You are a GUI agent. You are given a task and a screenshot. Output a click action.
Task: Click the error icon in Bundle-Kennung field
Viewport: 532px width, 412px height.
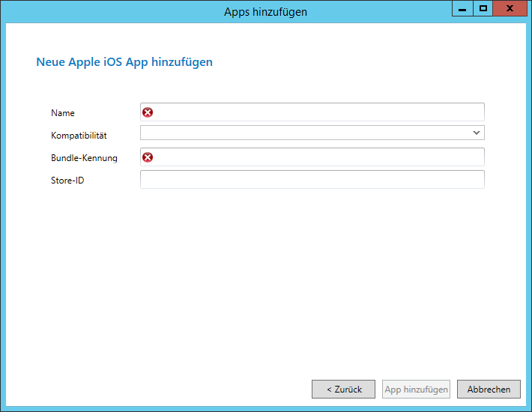point(148,157)
